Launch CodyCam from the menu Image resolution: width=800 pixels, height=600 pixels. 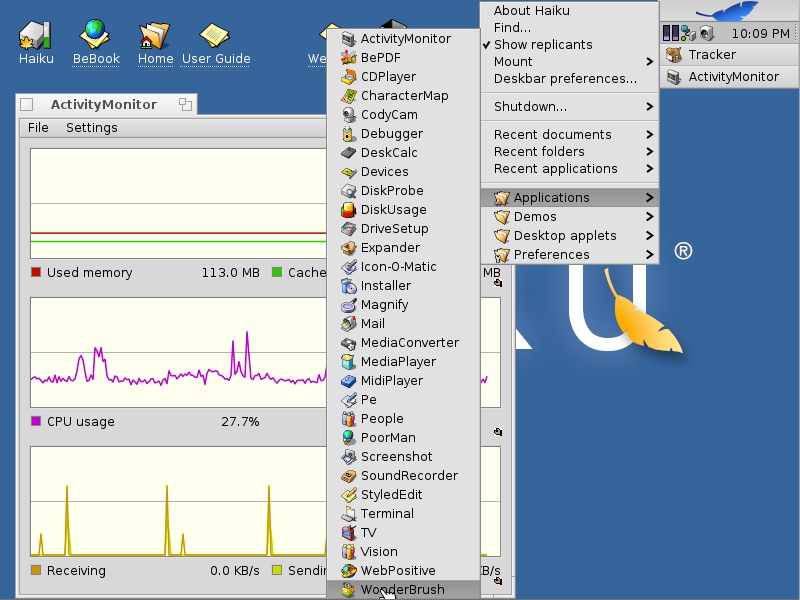403,115
